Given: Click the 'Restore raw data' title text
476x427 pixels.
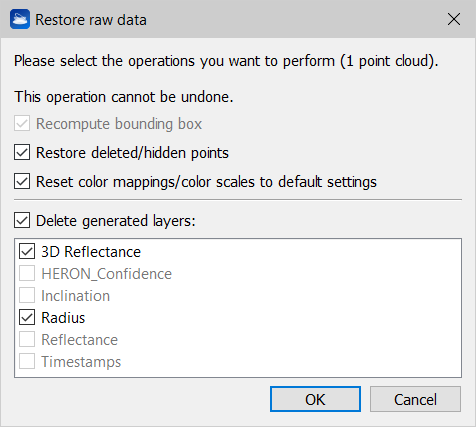Looking at the screenshot, I should point(91,20).
